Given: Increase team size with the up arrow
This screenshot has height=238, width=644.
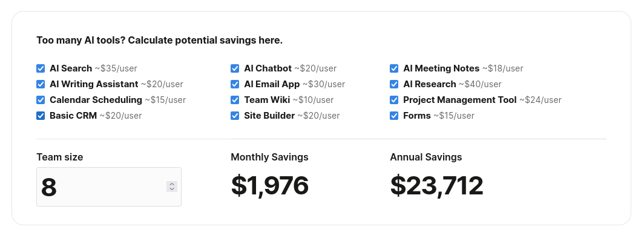Looking at the screenshot, I should 172,184.
